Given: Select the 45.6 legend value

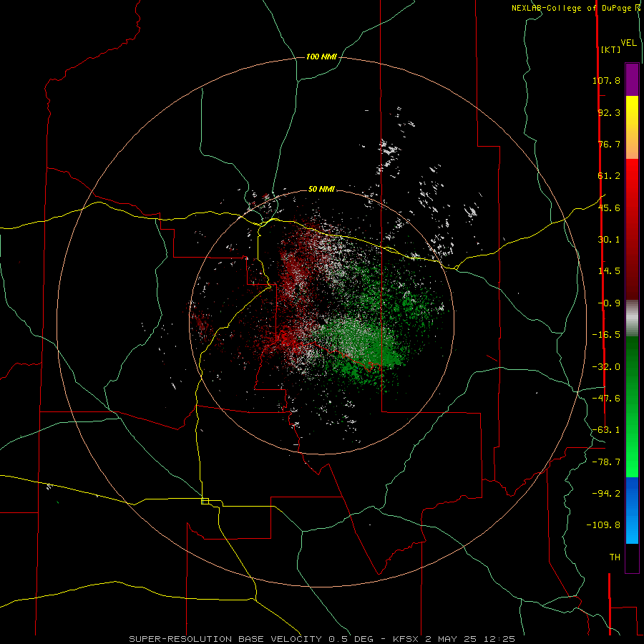Looking at the screenshot, I should pyautogui.click(x=609, y=208).
